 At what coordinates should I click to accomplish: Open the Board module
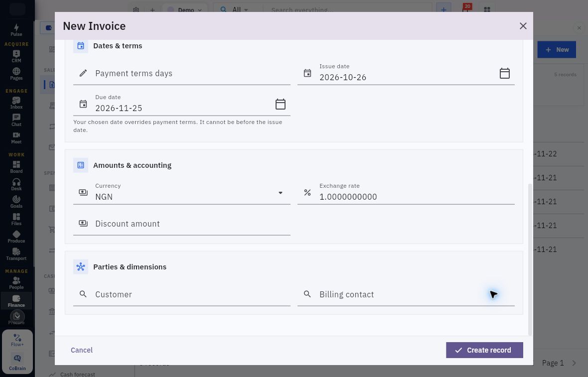click(16, 167)
